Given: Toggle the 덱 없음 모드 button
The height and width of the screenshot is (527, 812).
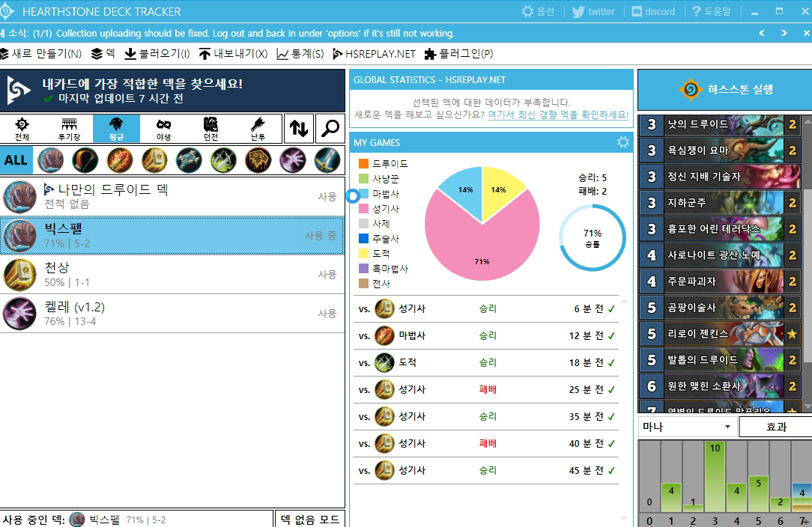Looking at the screenshot, I should click(310, 519).
